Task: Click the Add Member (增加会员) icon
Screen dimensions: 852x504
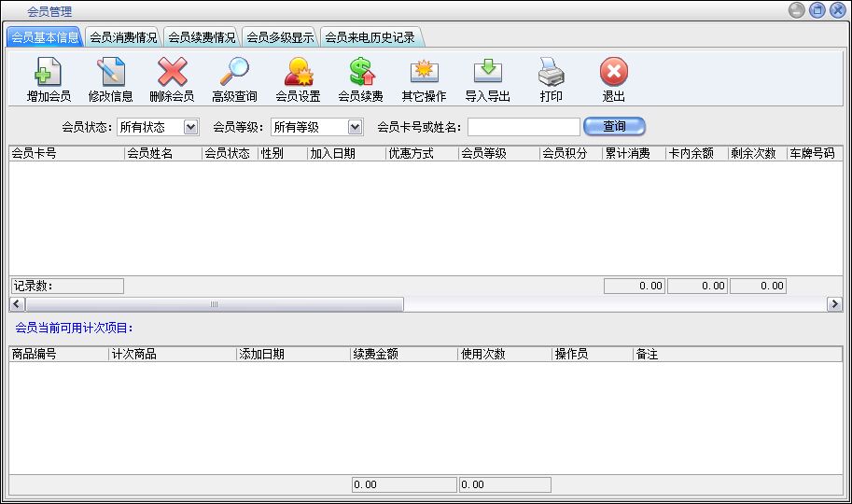Action: (x=49, y=73)
